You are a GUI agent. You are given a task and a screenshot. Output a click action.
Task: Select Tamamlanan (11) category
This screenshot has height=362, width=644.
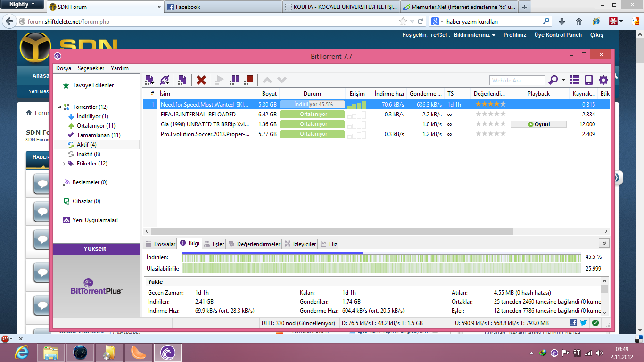(x=99, y=135)
